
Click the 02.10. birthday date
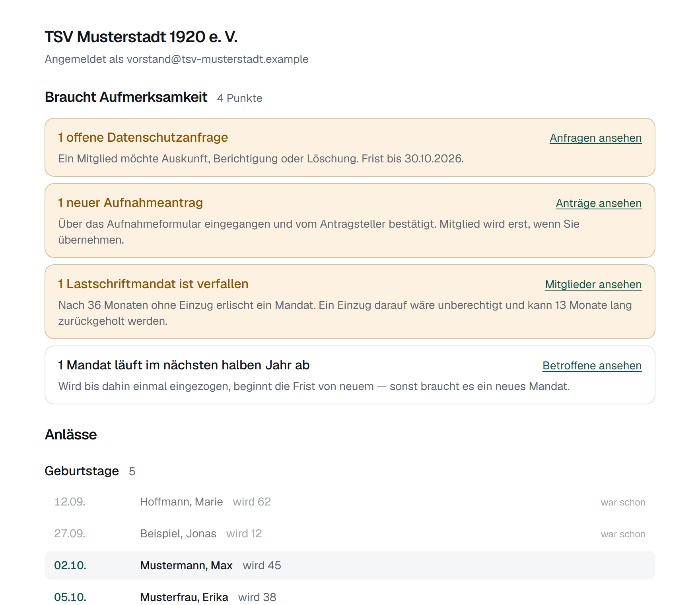click(70, 565)
